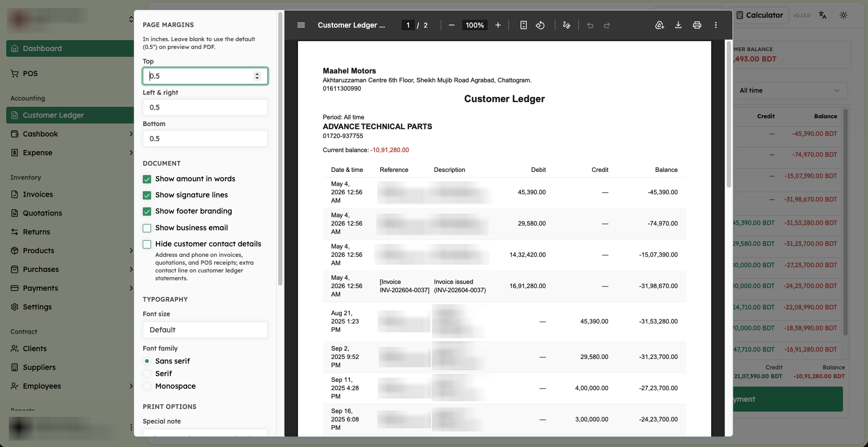Open Dashboard from the sidebar
The image size is (868, 447).
[x=70, y=48]
